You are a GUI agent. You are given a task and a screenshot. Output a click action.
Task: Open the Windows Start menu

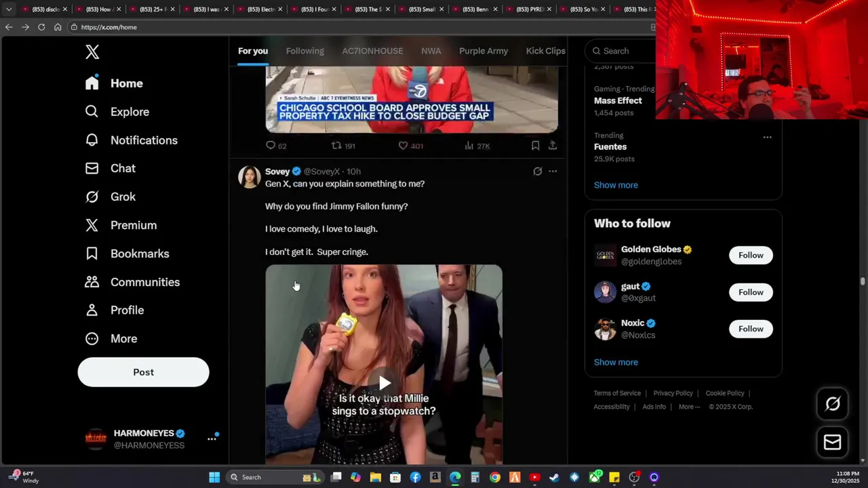(x=214, y=477)
